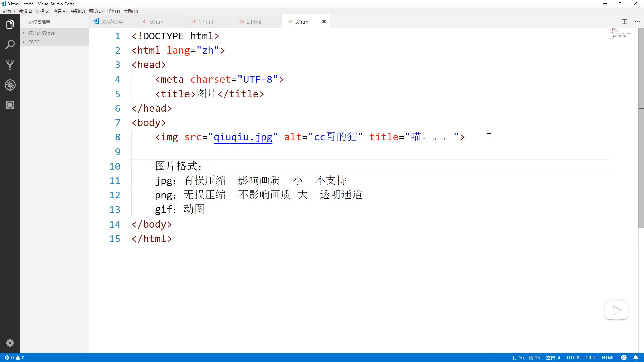The image size is (644, 362).
Task: Click the errors and warnings counter
Action: (15, 358)
